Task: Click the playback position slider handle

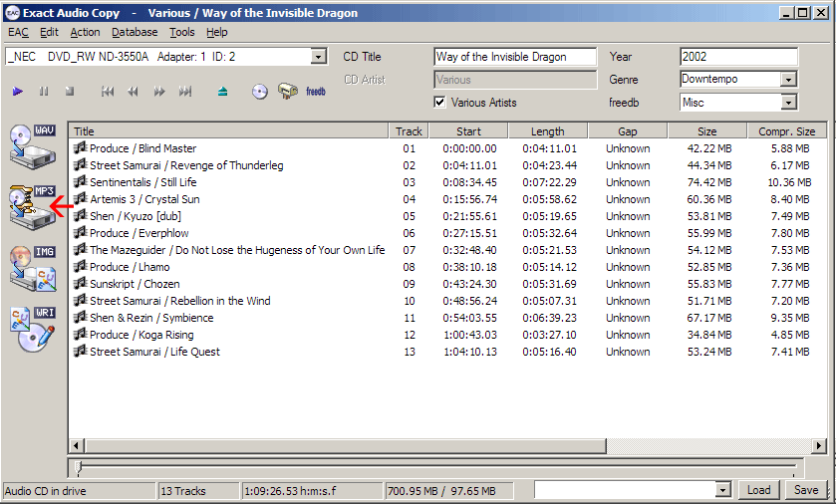Action: coord(79,467)
